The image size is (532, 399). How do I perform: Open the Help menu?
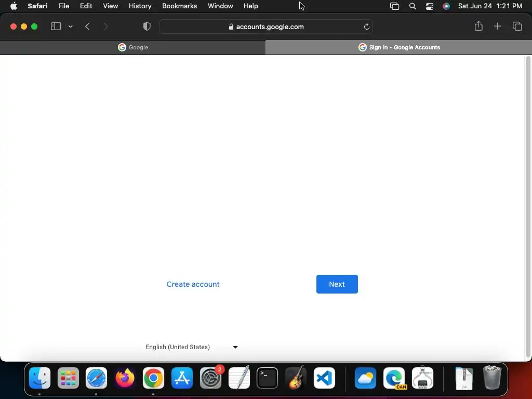(251, 6)
